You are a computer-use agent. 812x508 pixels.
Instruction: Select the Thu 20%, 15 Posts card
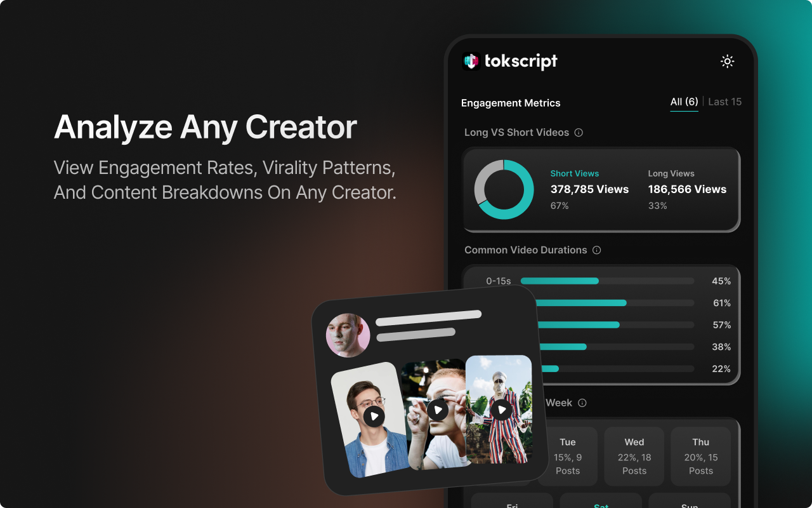pyautogui.click(x=701, y=457)
